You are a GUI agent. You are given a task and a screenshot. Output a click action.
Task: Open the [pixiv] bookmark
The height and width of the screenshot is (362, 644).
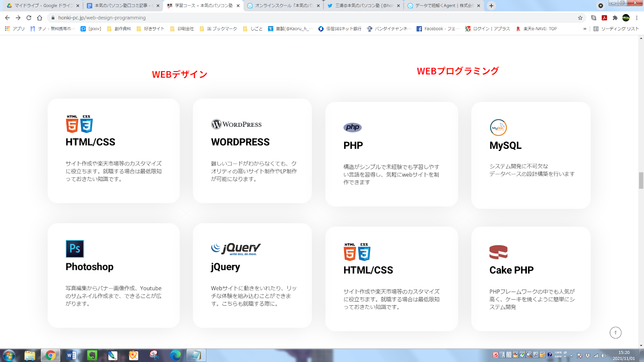[91, 29]
